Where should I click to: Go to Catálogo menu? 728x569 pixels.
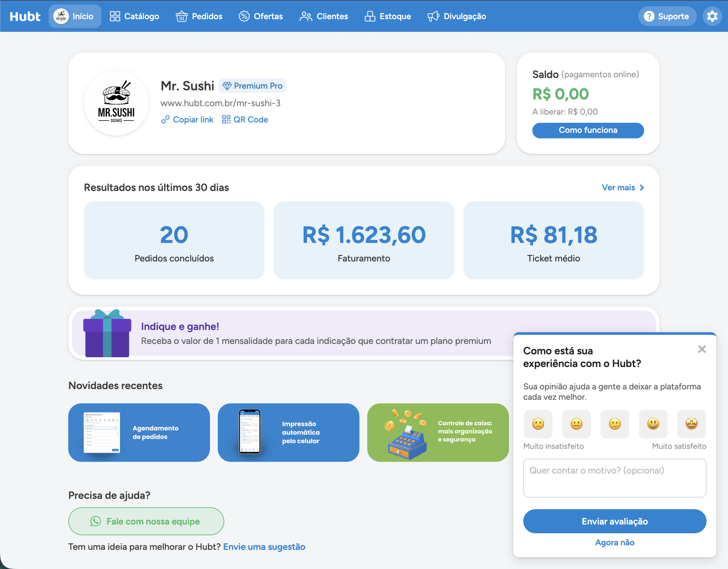tap(135, 16)
